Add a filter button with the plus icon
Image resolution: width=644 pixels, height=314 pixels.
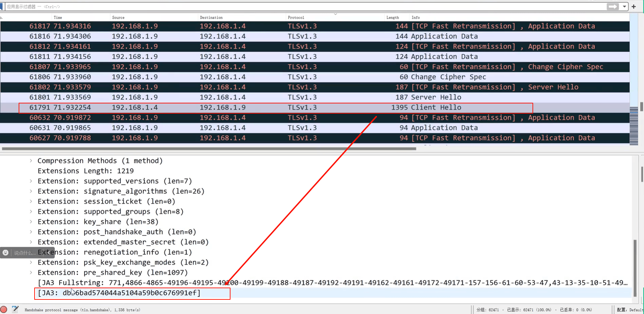point(634,6)
